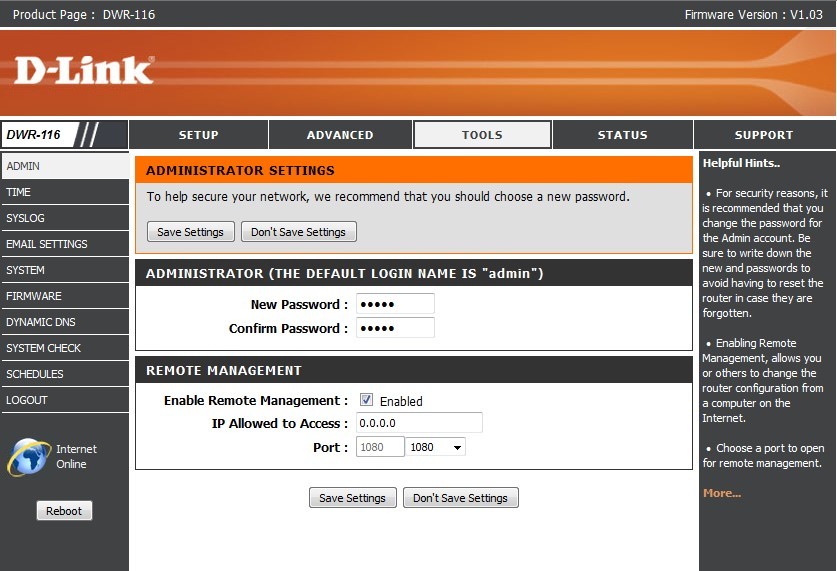
Task: Open the remote management Port dropdown
Action: point(435,447)
